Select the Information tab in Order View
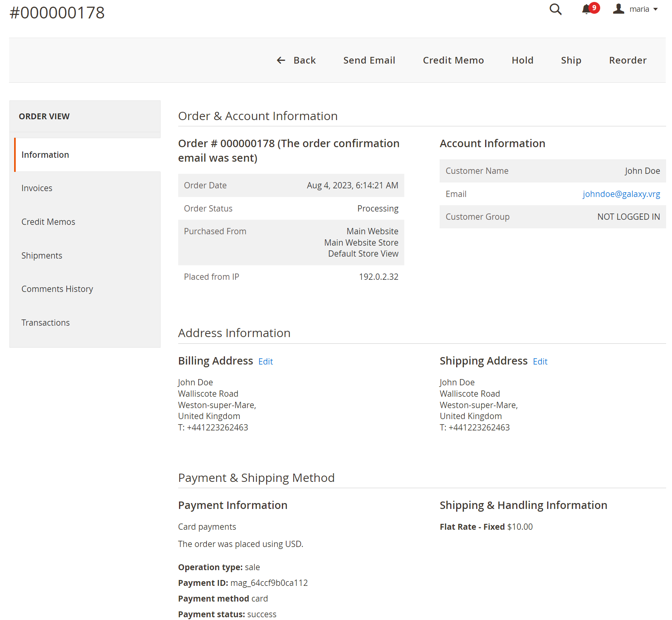 pyautogui.click(x=45, y=155)
